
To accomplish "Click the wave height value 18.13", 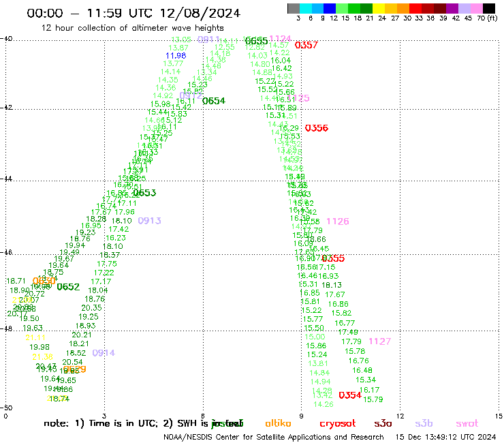I will pos(332,285).
